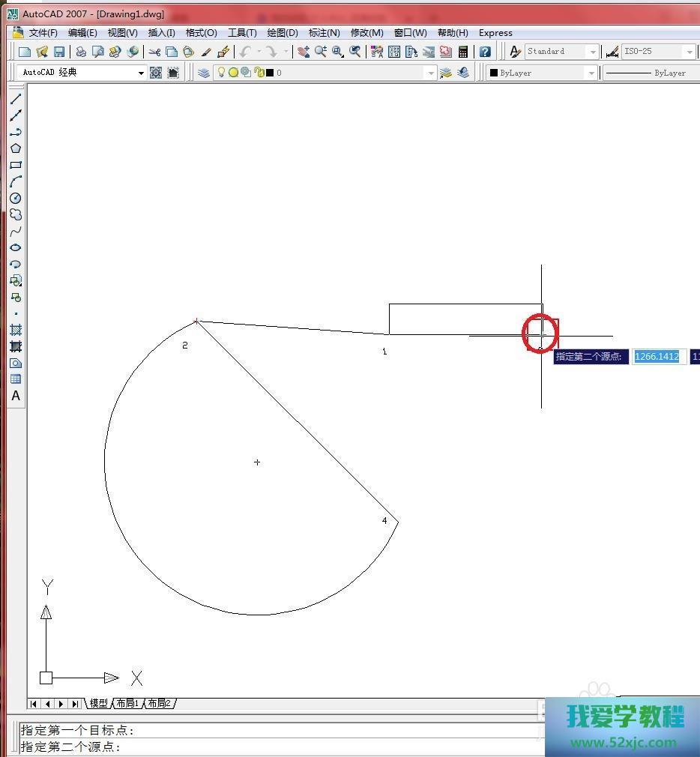Open the Layer Properties Manager icon
Image resolution: width=700 pixels, height=757 pixels.
coord(204,73)
